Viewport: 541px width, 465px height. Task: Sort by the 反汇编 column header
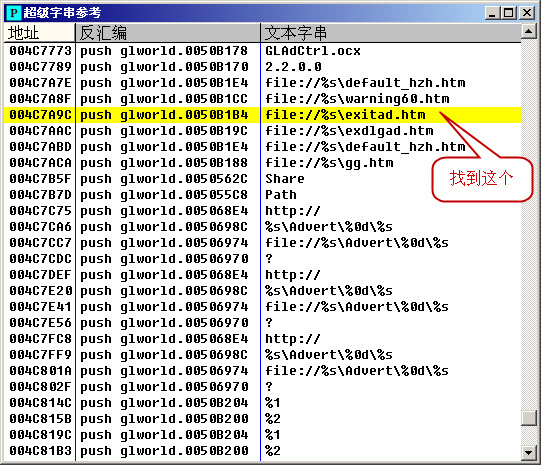[168, 33]
